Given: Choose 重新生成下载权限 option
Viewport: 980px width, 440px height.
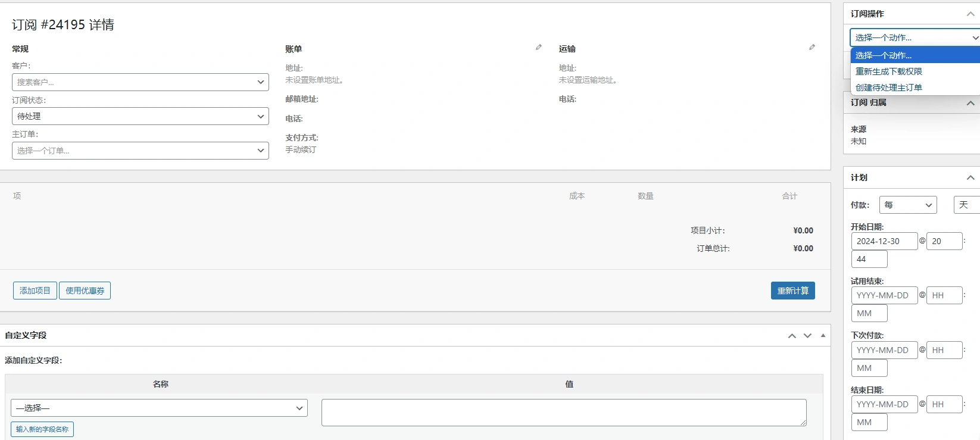Looking at the screenshot, I should coord(915,71).
